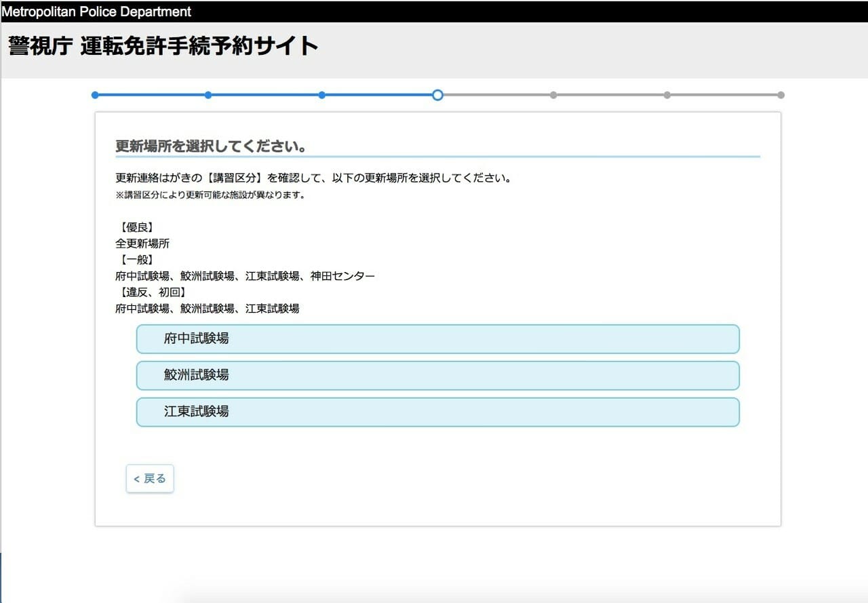Click the note ※講習区分により更新可能な施設が異なります。

tap(210, 195)
